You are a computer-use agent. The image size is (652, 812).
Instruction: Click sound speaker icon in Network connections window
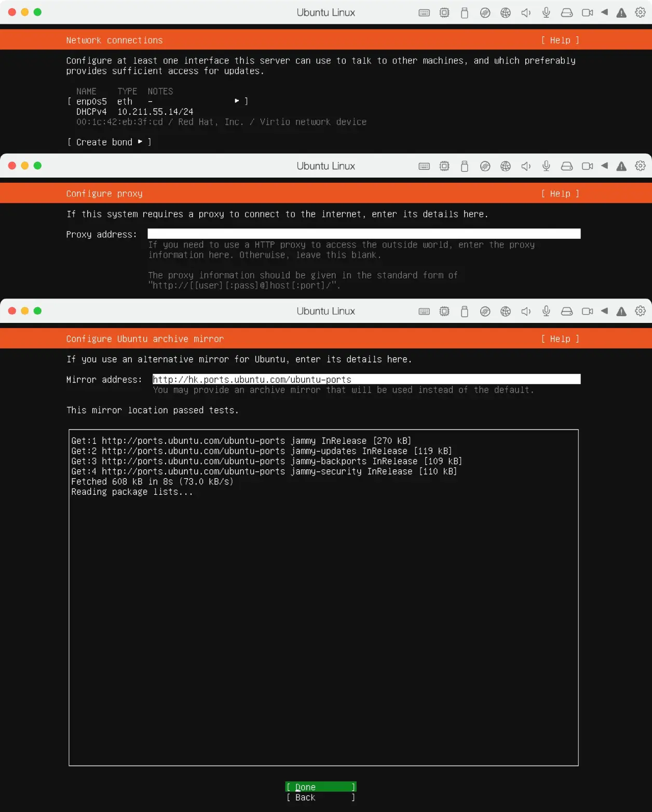(526, 13)
